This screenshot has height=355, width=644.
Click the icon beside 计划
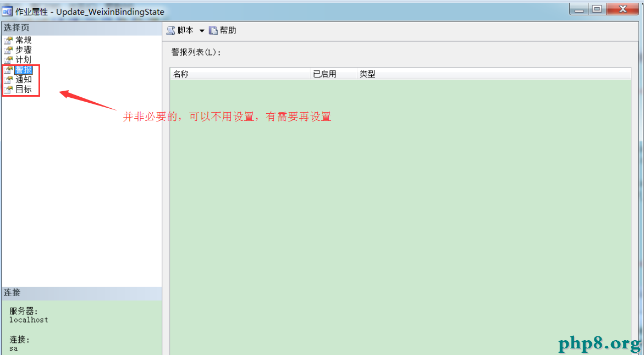pyautogui.click(x=8, y=60)
